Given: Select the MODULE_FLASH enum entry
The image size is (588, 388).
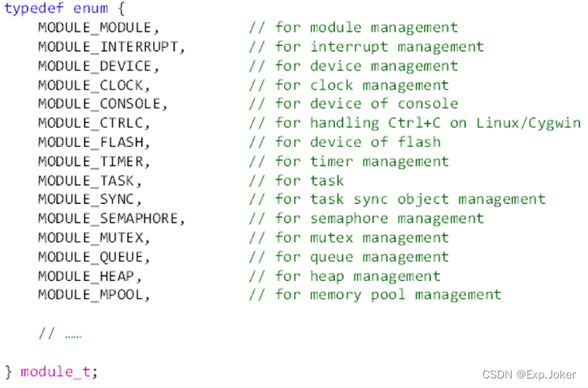Looking at the screenshot, I should (90, 142).
